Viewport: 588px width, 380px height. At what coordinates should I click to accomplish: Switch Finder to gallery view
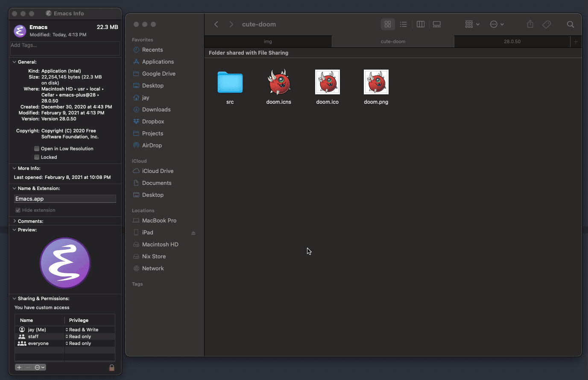pyautogui.click(x=437, y=24)
